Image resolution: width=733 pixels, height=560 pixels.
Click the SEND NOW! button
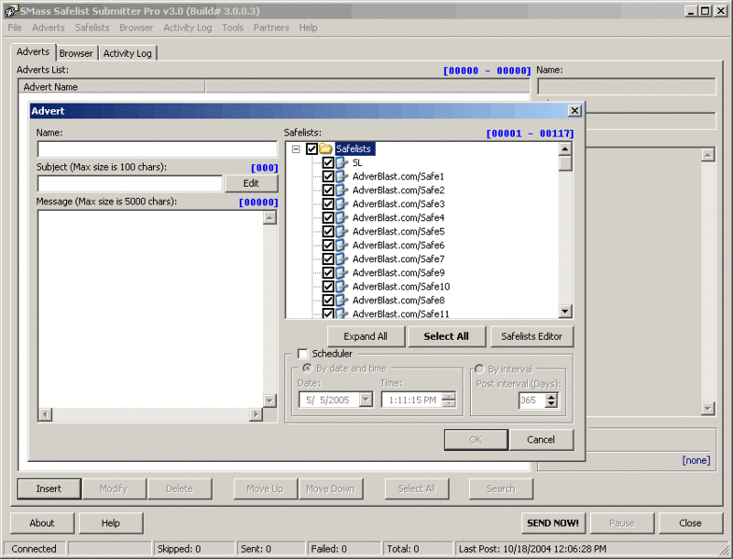coord(553,523)
